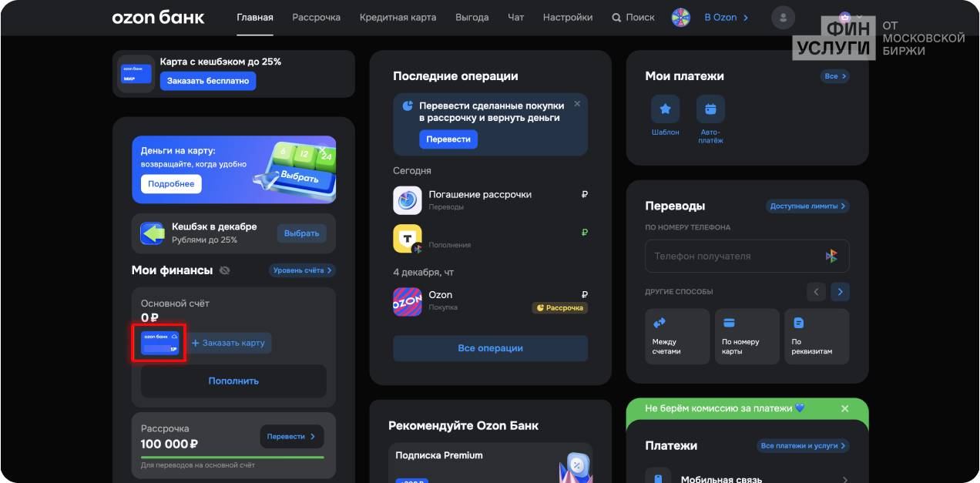Select Между счетами transfer option
Viewport: 980px width, 483px height.
(x=677, y=337)
